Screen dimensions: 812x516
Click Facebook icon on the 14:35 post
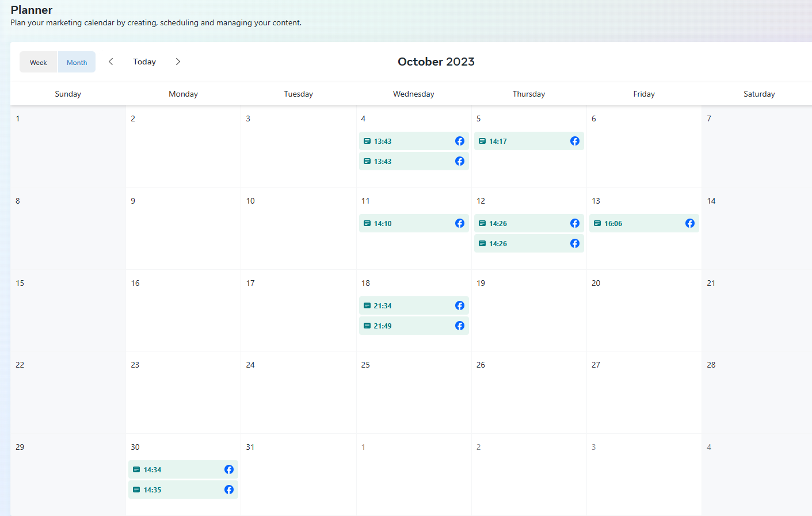click(x=228, y=490)
